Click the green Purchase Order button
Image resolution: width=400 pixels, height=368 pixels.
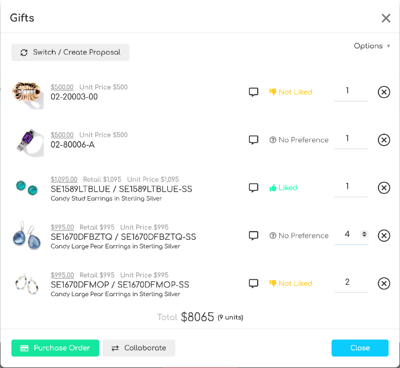click(x=55, y=348)
